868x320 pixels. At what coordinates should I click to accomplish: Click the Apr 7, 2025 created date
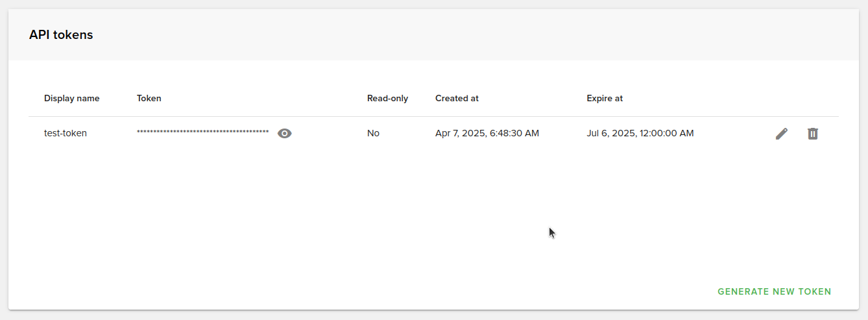click(x=487, y=133)
